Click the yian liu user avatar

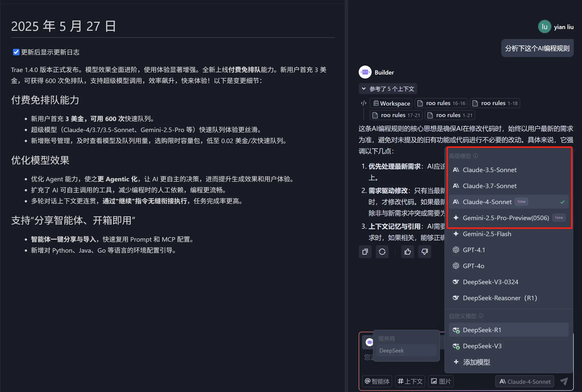pos(544,27)
